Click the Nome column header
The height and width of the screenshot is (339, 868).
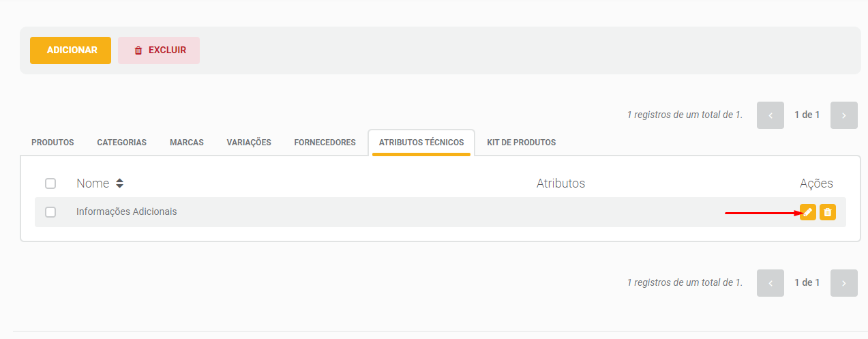point(93,183)
